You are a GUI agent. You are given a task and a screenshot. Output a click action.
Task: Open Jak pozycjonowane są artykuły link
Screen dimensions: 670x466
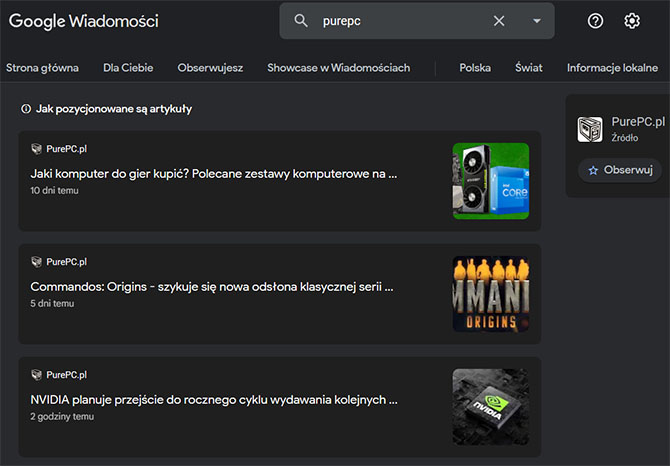click(114, 109)
